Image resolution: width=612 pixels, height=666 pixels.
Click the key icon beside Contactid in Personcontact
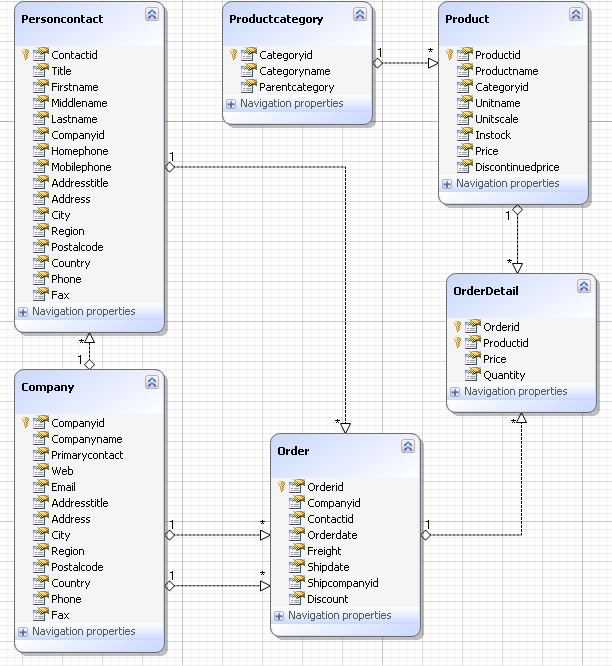click(28, 55)
